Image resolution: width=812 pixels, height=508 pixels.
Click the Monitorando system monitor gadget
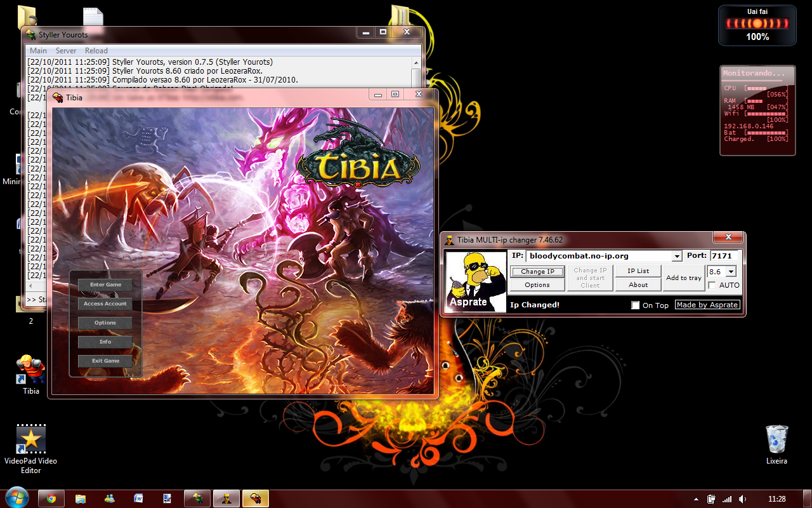click(x=757, y=110)
